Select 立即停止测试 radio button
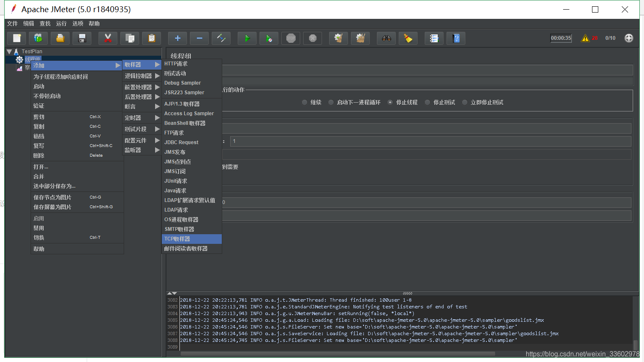644x362 pixels. [x=465, y=102]
